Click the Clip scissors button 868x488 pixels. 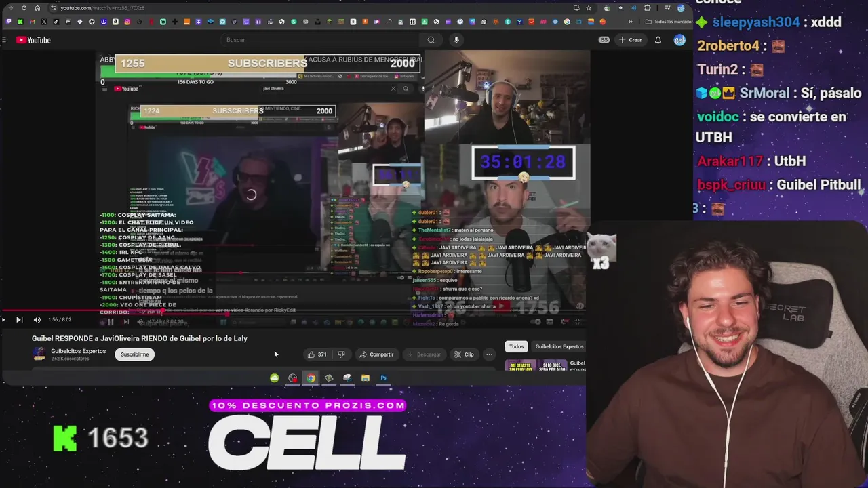tap(465, 354)
